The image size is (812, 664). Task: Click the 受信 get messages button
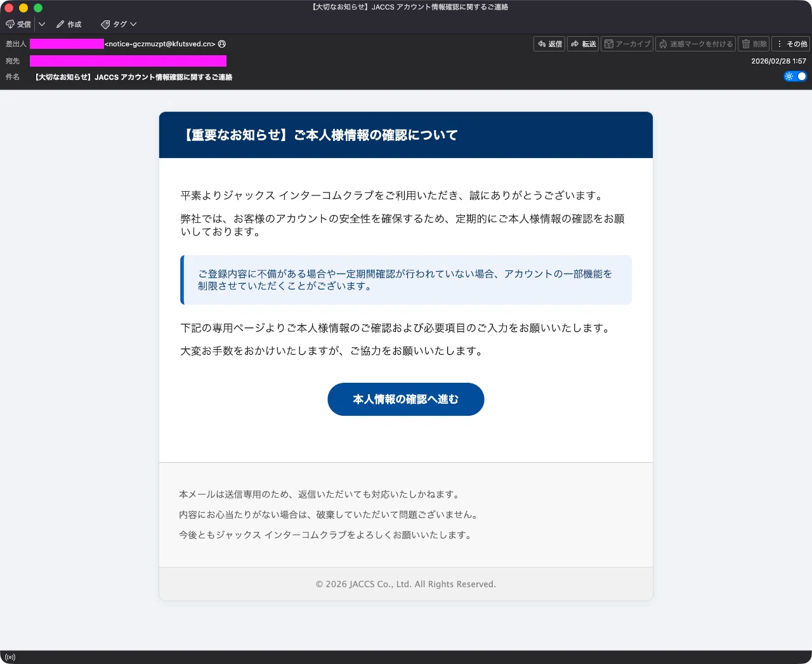click(x=18, y=24)
